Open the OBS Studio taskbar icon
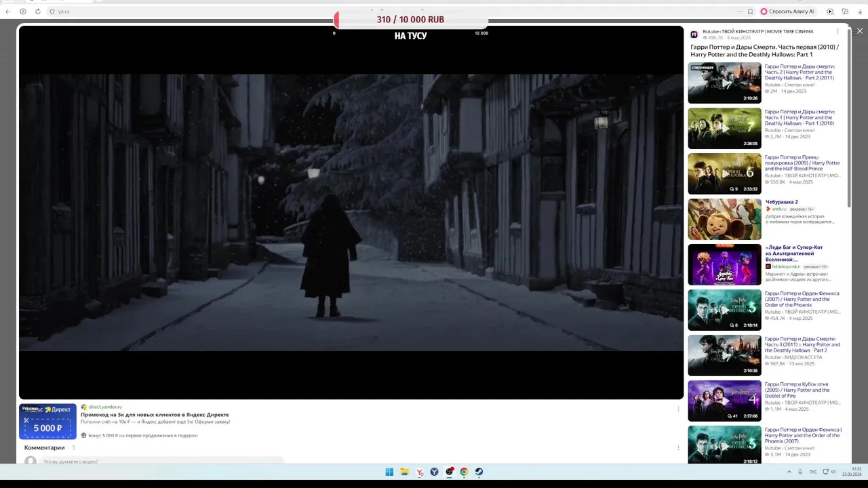 [450, 472]
